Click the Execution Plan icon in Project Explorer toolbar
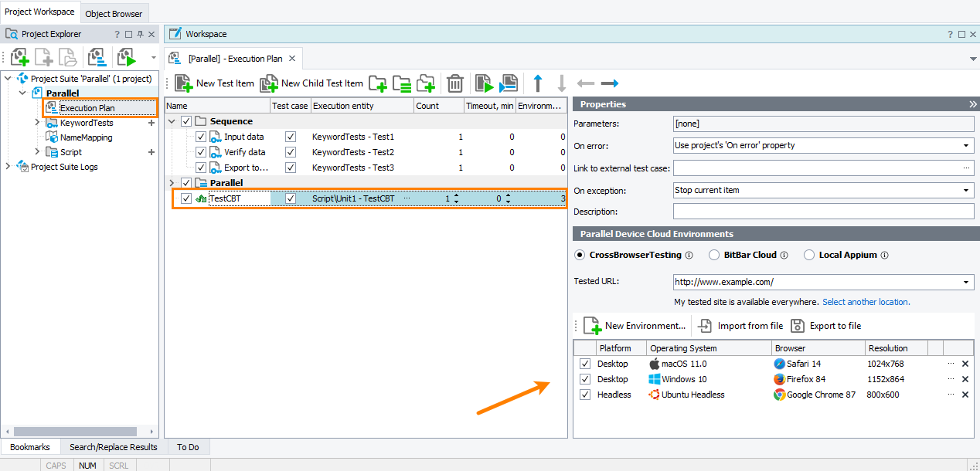The width and height of the screenshot is (980, 471). click(97, 56)
